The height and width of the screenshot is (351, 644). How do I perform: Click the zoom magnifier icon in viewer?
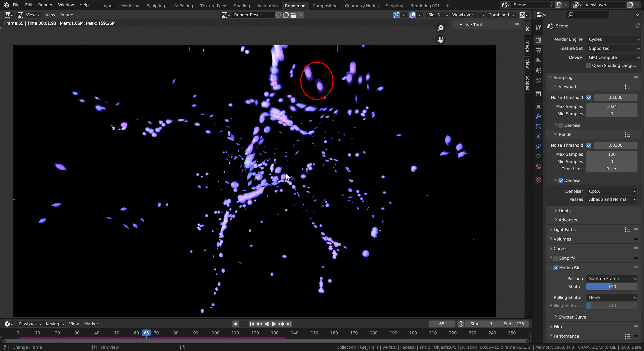tap(440, 28)
